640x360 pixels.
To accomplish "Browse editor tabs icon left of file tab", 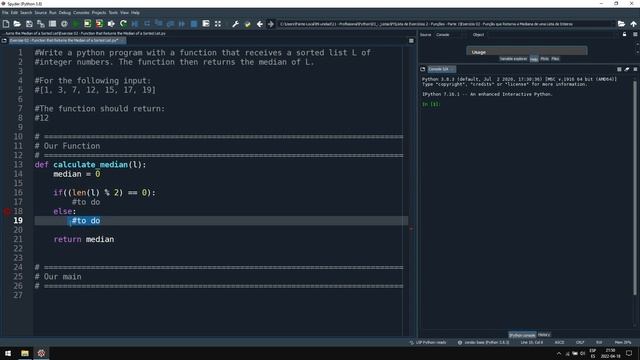I will point(4,41).
